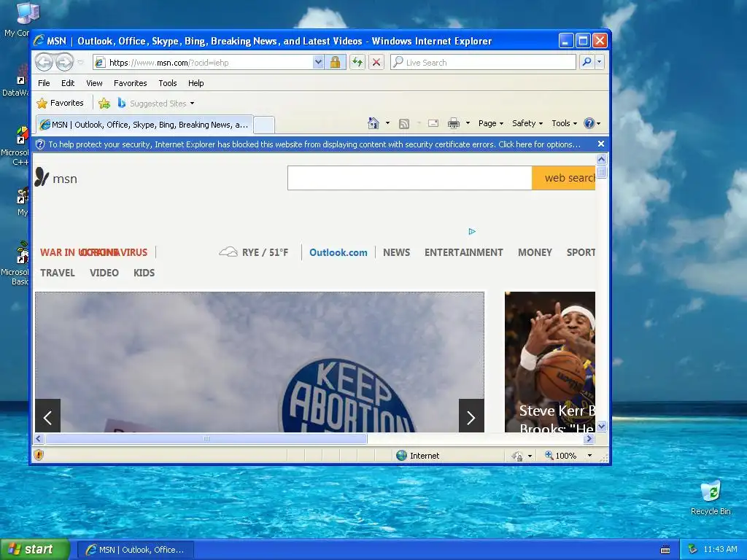Click the Forward navigation arrow

pyautogui.click(x=64, y=62)
